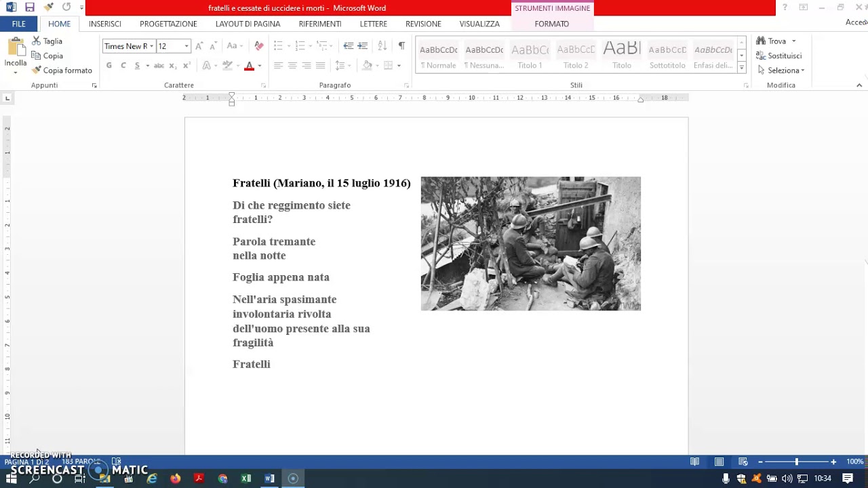
Task: Center-align the paragraph text
Action: [292, 66]
